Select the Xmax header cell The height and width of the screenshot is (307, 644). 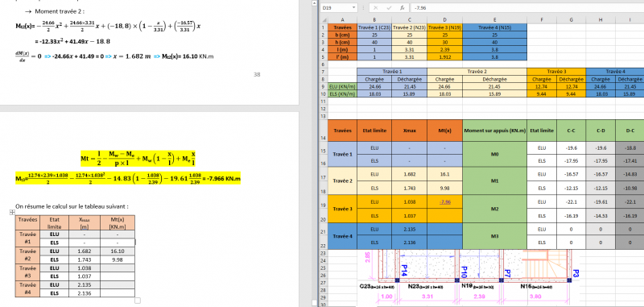click(x=410, y=131)
